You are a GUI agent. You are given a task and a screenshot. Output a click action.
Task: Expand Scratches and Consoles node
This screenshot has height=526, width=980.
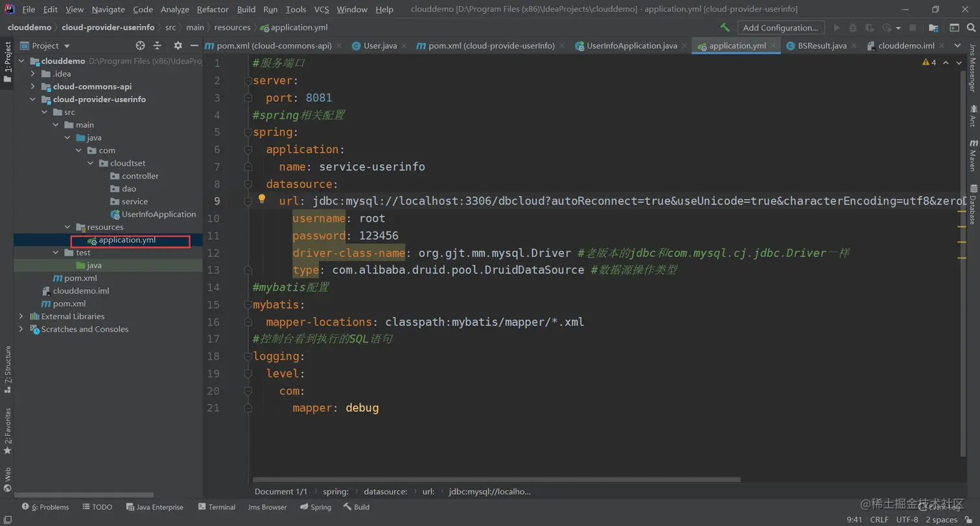click(21, 329)
